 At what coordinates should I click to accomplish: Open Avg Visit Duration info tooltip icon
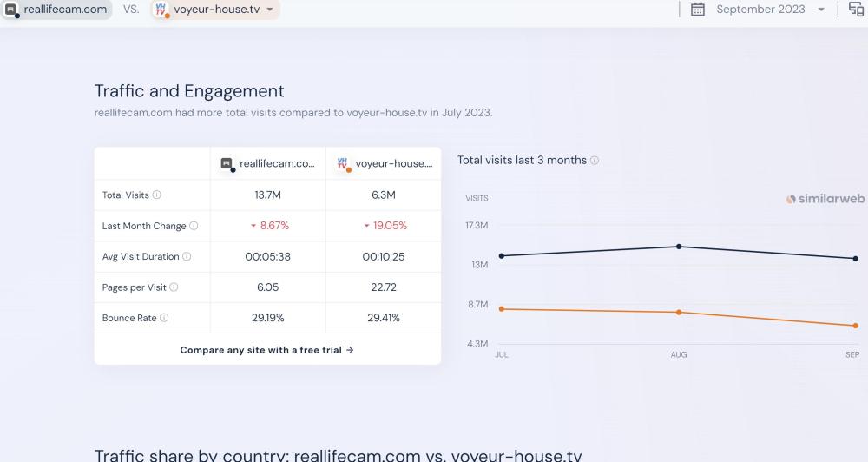187,256
